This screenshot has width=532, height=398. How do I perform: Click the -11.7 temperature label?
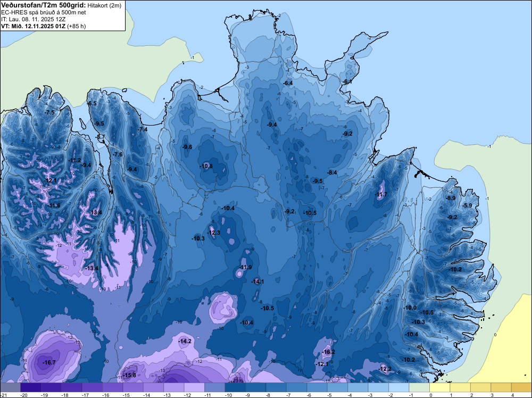tap(381, 194)
